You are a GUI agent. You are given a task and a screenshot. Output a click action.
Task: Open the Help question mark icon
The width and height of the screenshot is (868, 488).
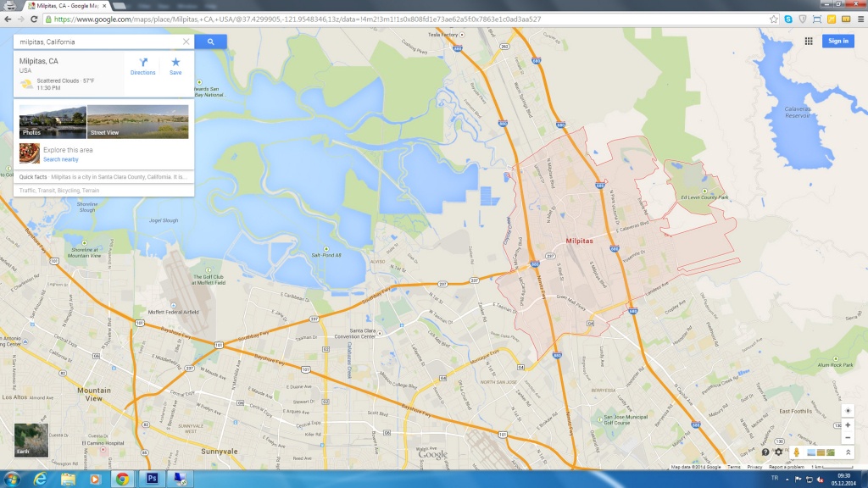(765, 452)
